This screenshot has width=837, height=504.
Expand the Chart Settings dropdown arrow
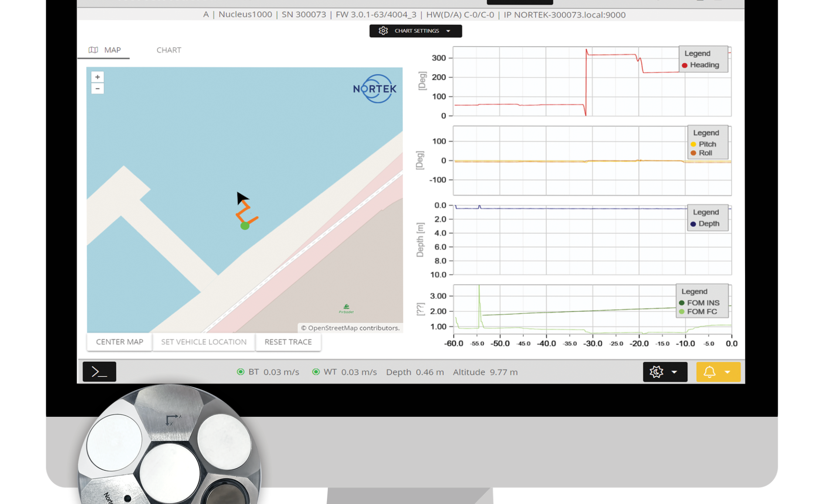449,31
